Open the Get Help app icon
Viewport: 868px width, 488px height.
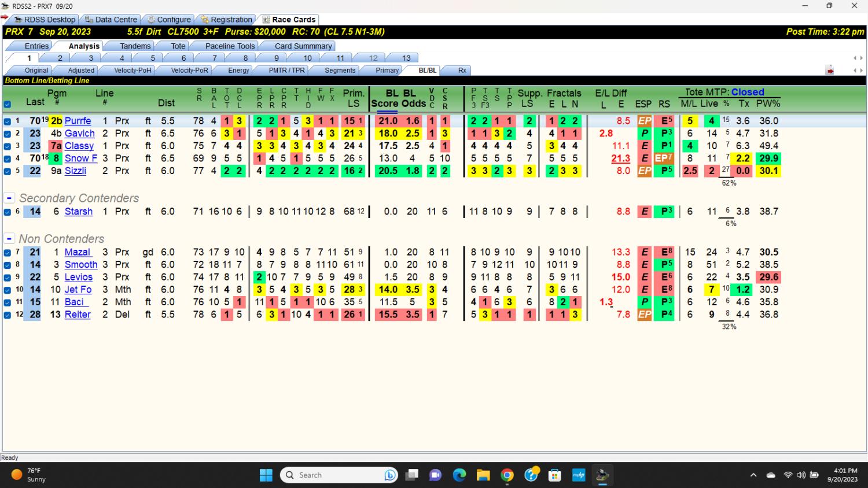(531, 475)
